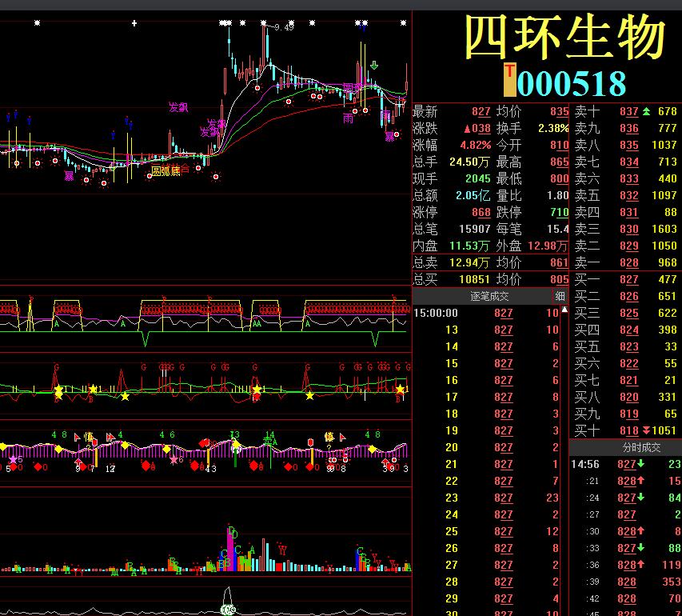Screen dimensions: 682x616
Task: Click the T marker beside stock code 000518
Action: click(x=510, y=80)
